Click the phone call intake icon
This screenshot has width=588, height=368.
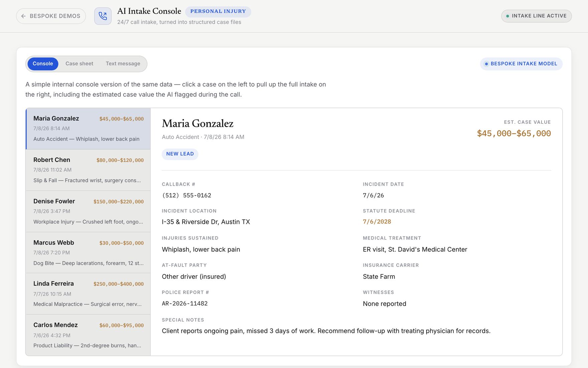click(103, 16)
